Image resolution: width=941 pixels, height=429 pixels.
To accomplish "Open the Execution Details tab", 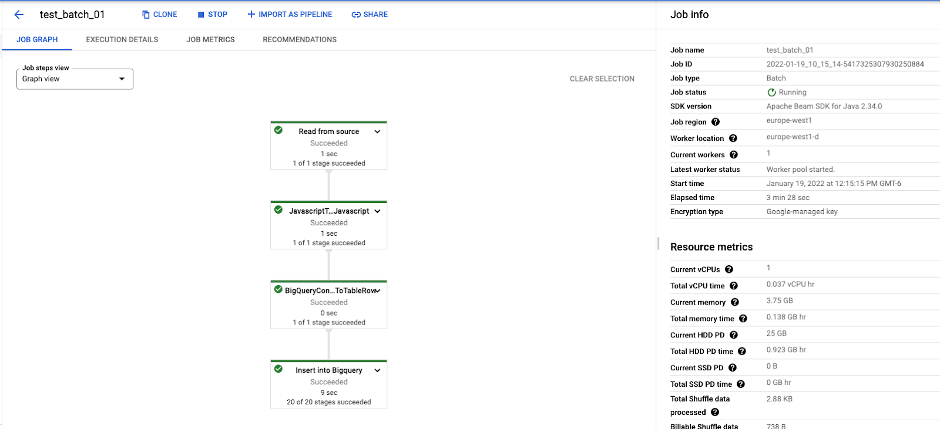I will coord(122,40).
